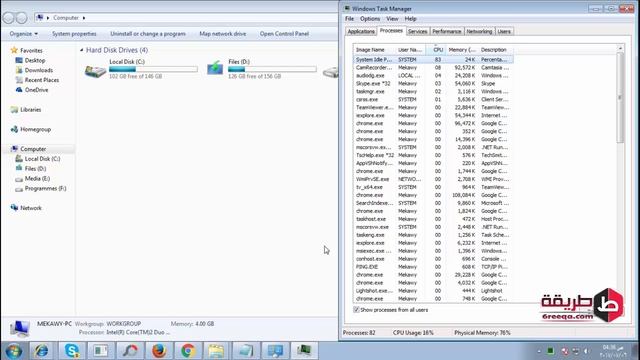Open Firefox from the taskbar
The height and width of the screenshot is (360, 640).
click(159, 351)
